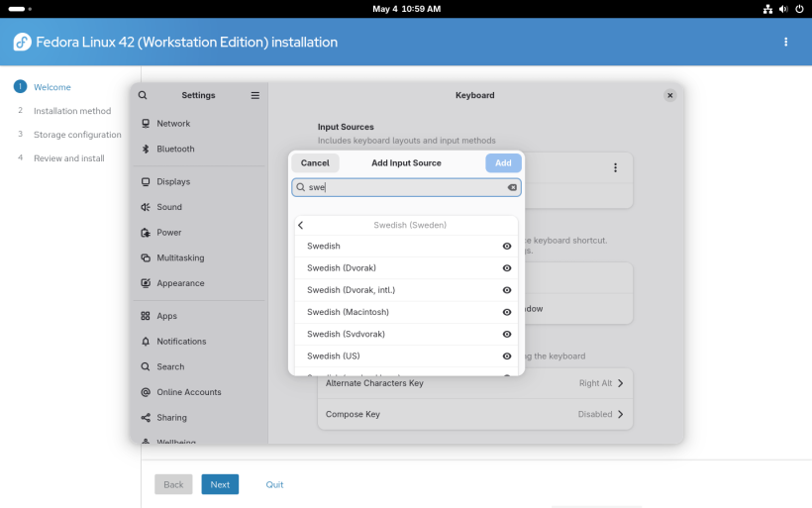The image size is (812, 508).
Task: Click the Appearance icon in sidebar
Action: [146, 283]
